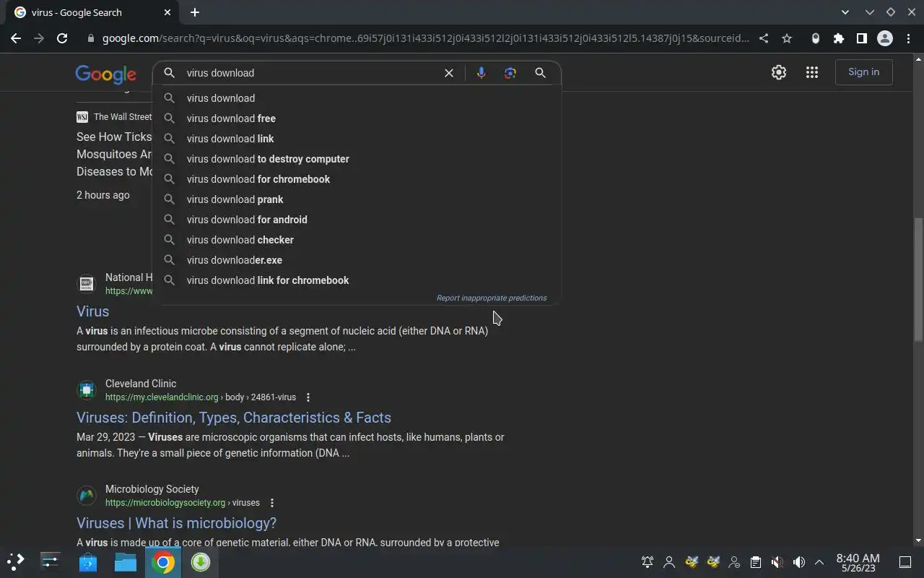
Task: Open the application launcher in taskbar
Action: [x=16, y=561]
